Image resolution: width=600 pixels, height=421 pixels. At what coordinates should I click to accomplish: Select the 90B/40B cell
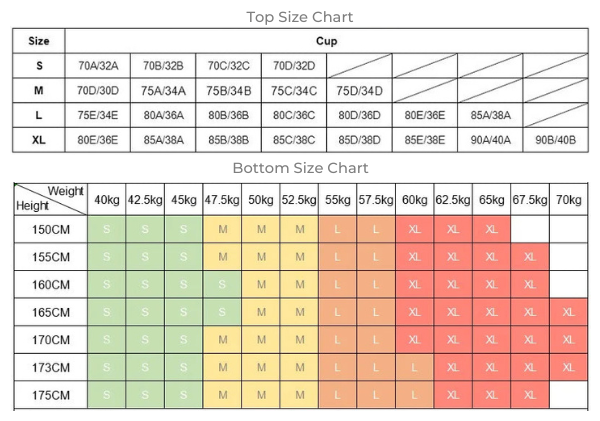556,140
